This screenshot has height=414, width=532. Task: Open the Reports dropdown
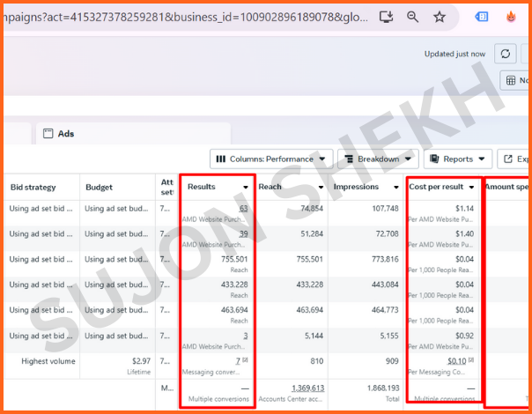point(457,159)
